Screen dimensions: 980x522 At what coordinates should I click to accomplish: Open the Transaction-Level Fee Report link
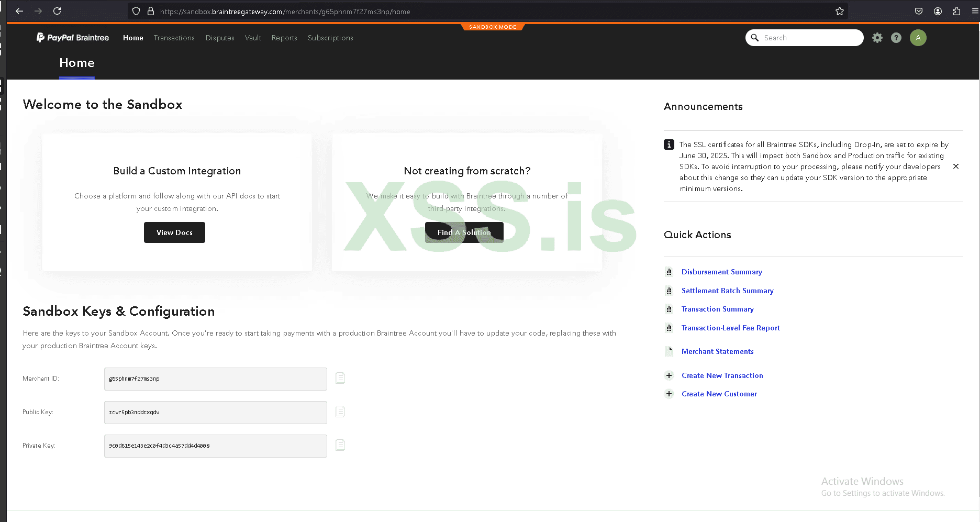[x=731, y=328]
